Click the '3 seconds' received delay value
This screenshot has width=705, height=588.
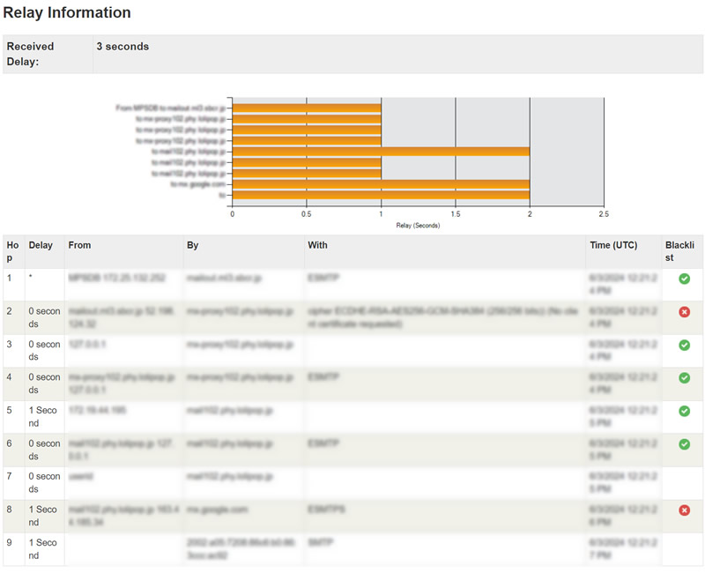click(x=122, y=47)
